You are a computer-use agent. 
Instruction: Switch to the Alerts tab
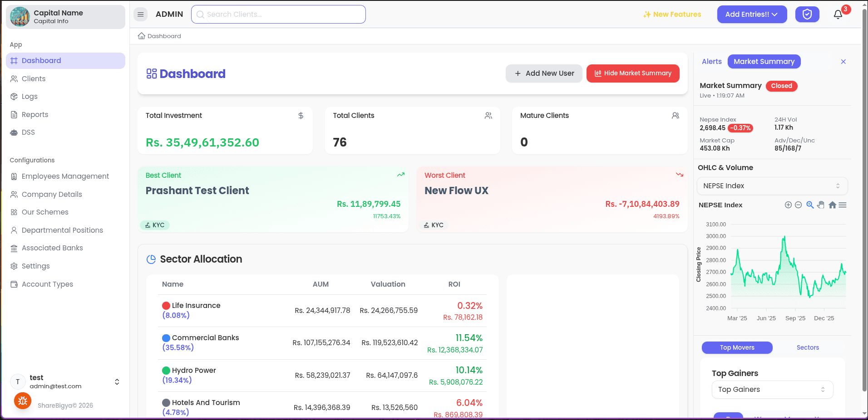coord(711,61)
